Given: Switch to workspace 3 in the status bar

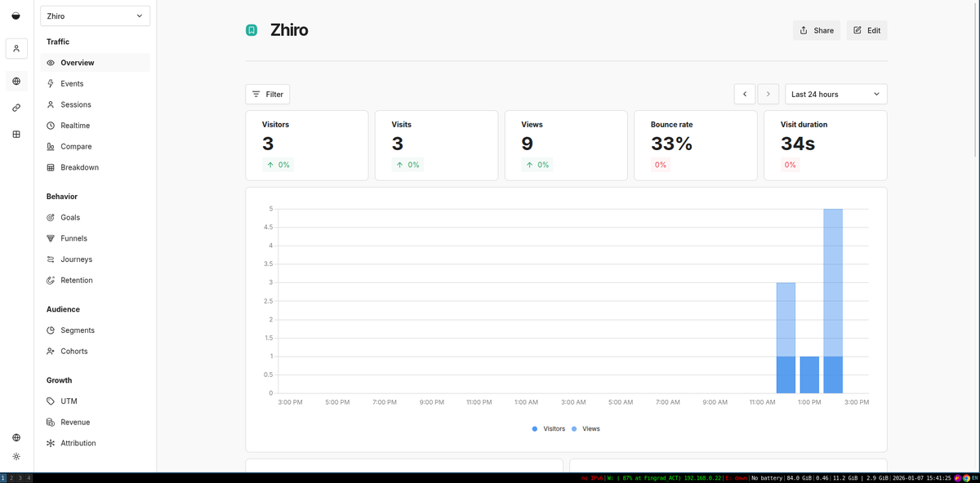Looking at the screenshot, I should coord(20,478).
